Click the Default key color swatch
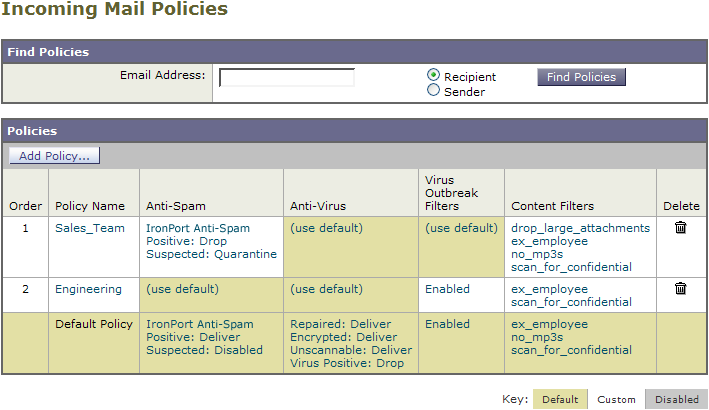Viewport: 709px width, 410px height. (560, 399)
